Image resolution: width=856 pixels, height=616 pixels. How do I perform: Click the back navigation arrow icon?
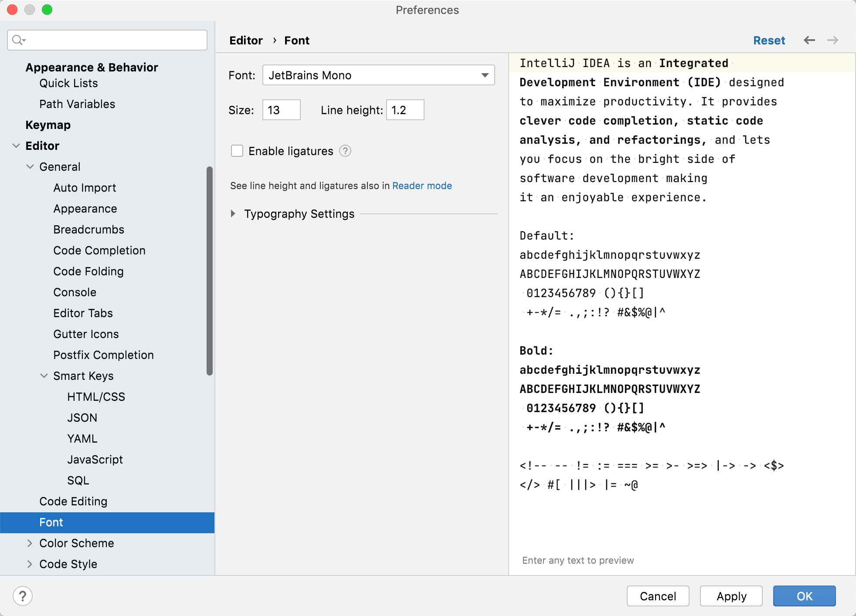pyautogui.click(x=809, y=41)
